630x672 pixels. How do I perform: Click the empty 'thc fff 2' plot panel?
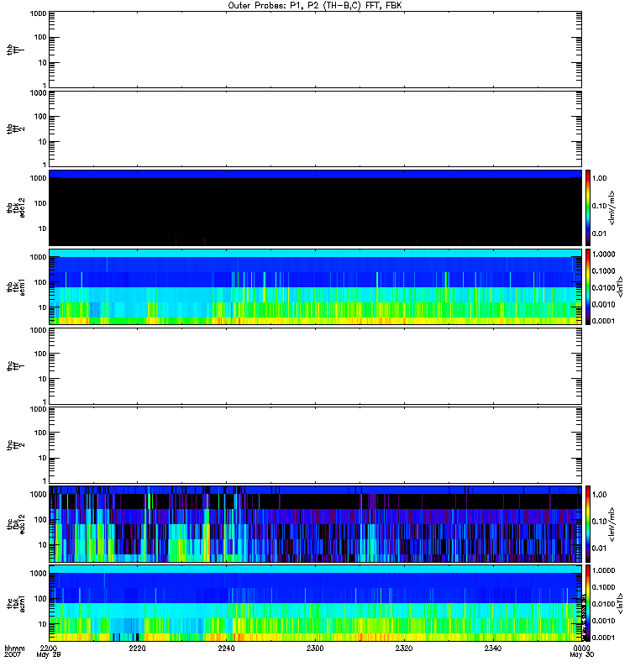click(x=315, y=445)
